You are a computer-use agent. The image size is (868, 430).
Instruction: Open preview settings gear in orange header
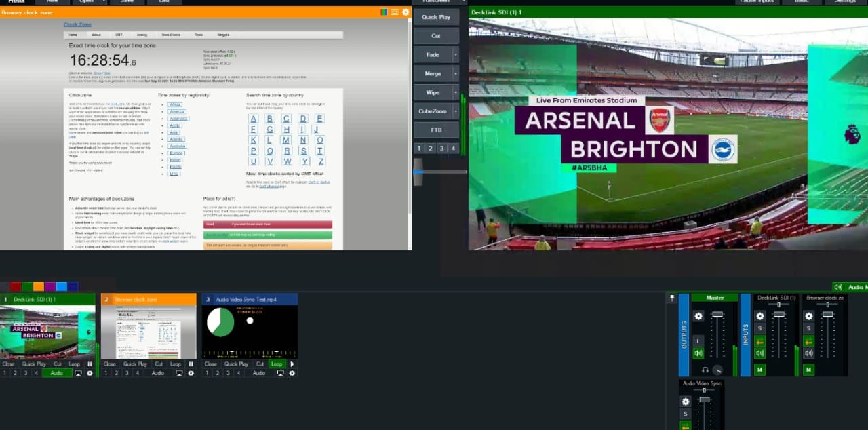[x=406, y=12]
